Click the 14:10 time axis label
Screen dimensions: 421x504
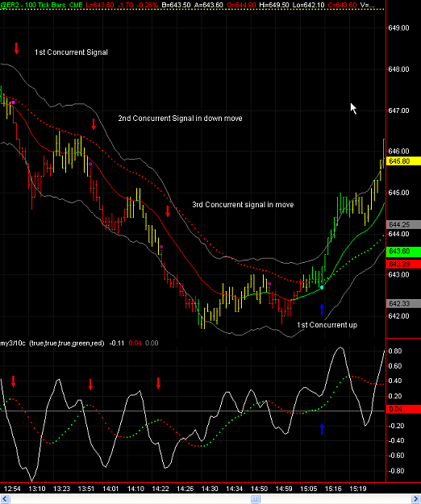coord(135,489)
